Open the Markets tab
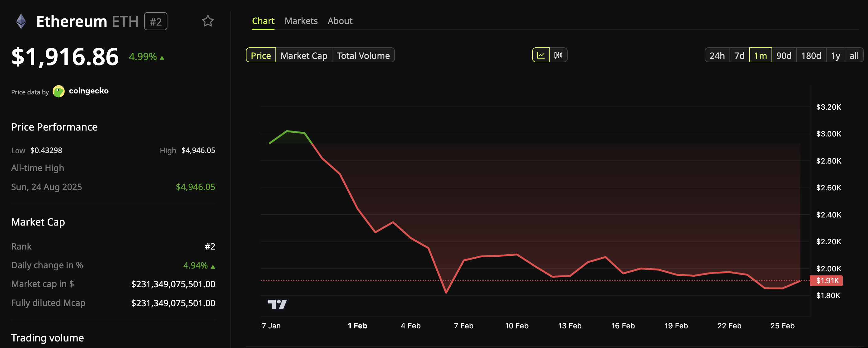Image resolution: width=868 pixels, height=348 pixels. tap(301, 21)
